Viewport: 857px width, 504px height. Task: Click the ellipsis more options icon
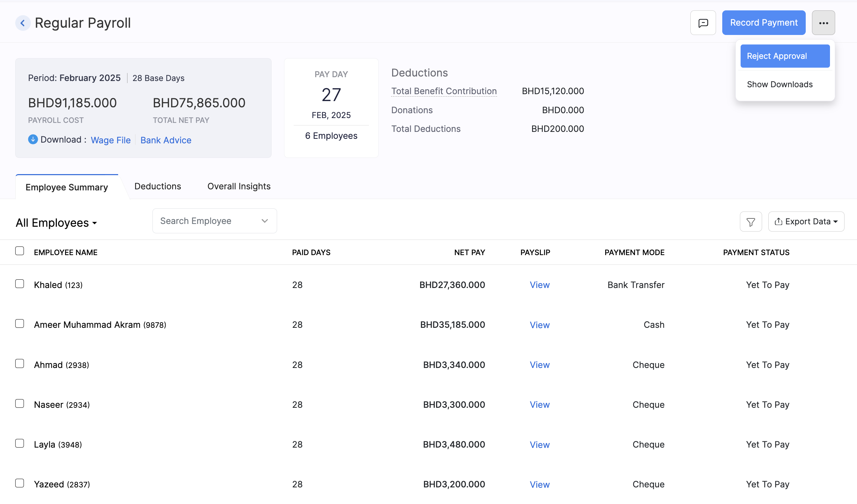[823, 22]
